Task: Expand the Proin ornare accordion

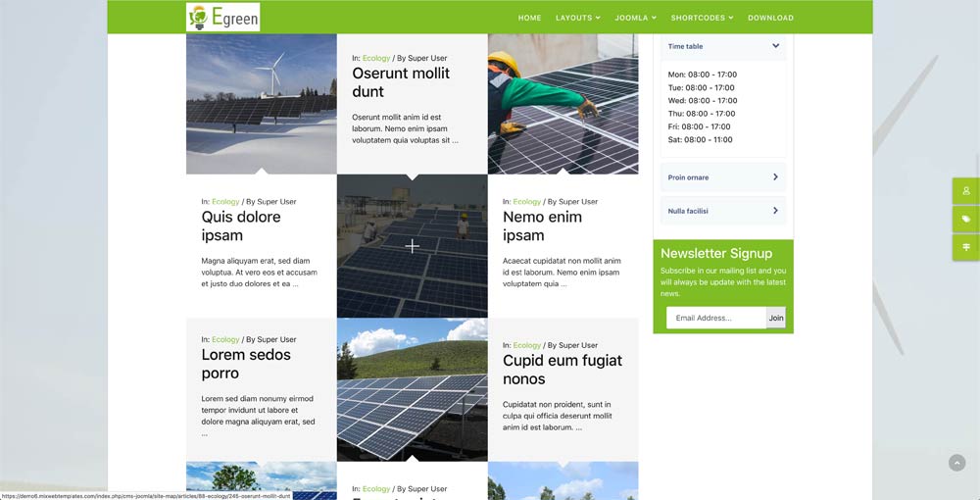Action: coord(723,177)
